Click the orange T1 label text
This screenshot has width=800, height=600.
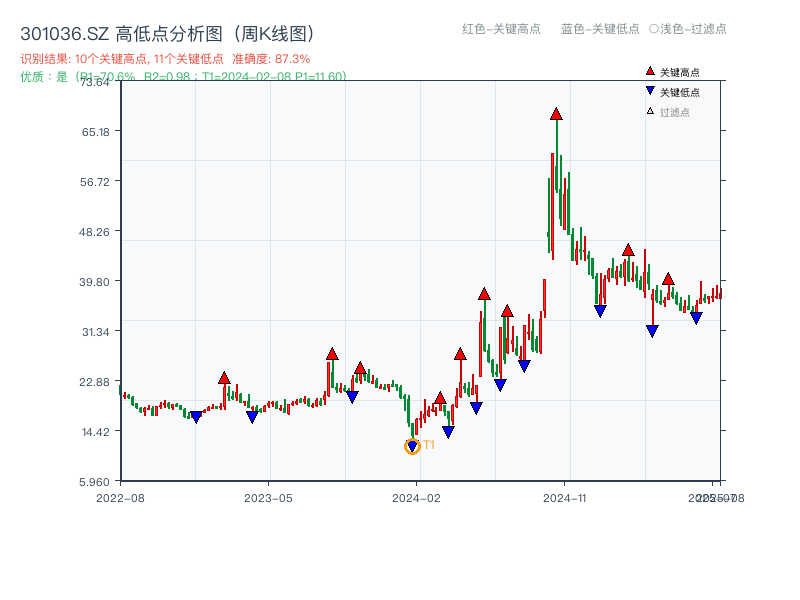click(x=429, y=445)
